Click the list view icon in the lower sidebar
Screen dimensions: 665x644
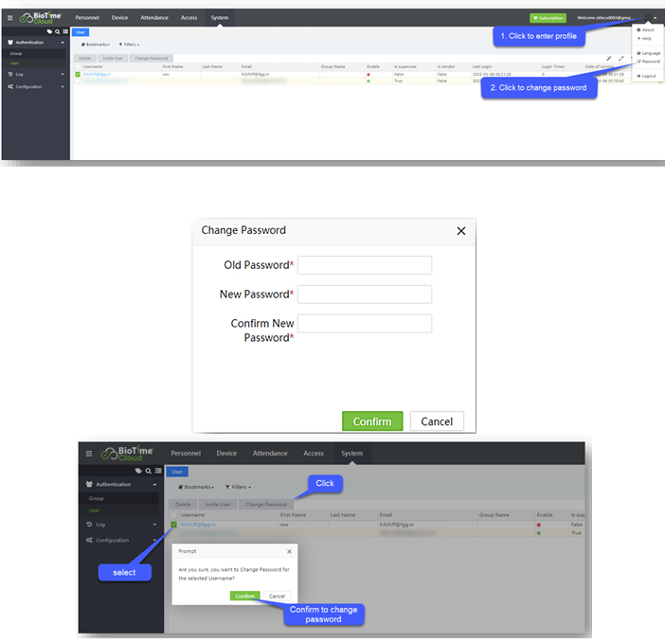(x=157, y=470)
